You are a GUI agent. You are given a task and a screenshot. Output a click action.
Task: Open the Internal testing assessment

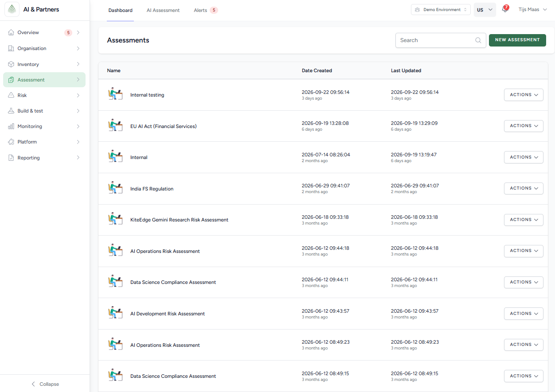pos(147,95)
